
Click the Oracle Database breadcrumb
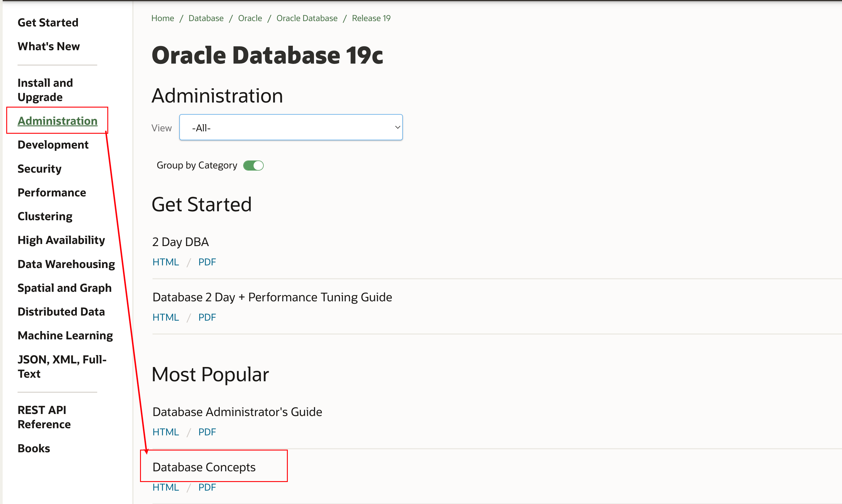307,18
